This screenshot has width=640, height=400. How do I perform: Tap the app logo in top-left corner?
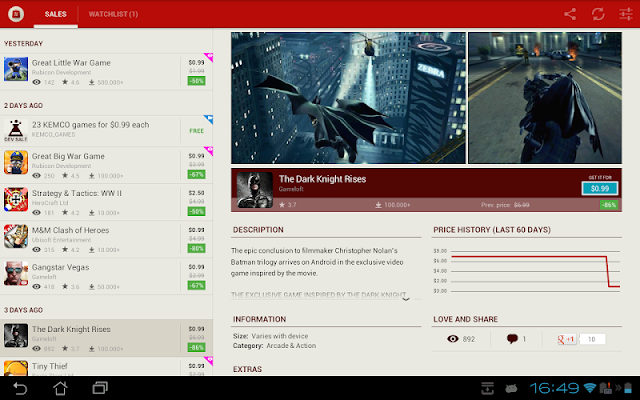[16, 14]
